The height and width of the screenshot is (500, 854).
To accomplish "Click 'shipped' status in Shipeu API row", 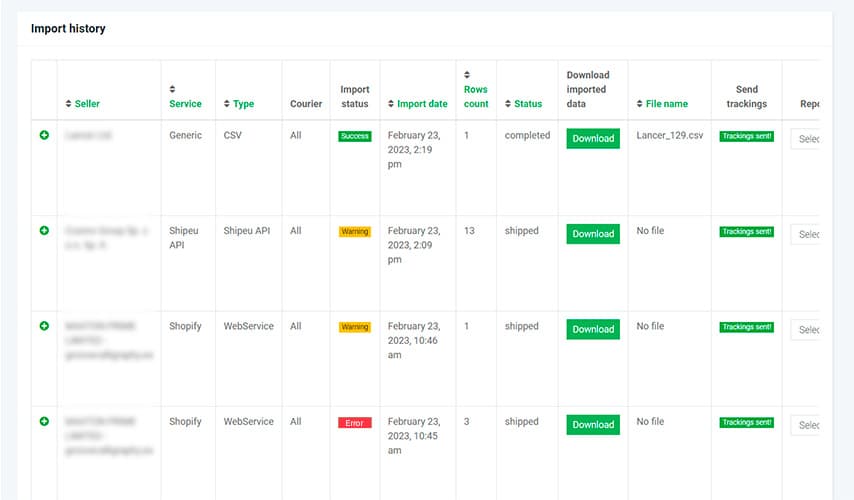I will [521, 230].
